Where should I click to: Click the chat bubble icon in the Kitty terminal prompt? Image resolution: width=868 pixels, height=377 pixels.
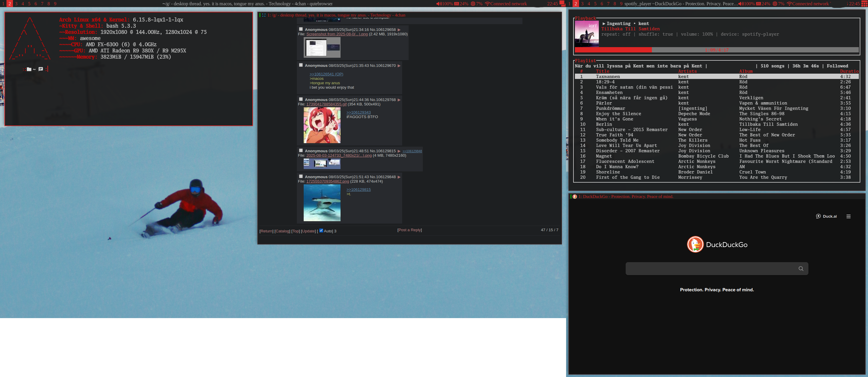click(41, 69)
